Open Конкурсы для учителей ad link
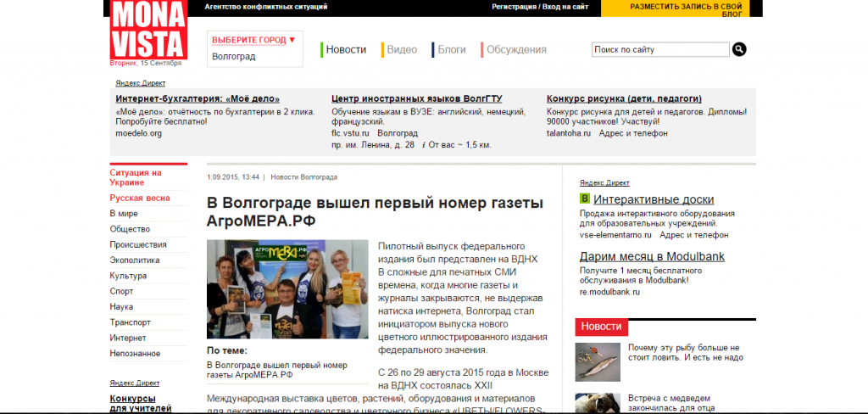Screen dimensions: 868x414 141,404
